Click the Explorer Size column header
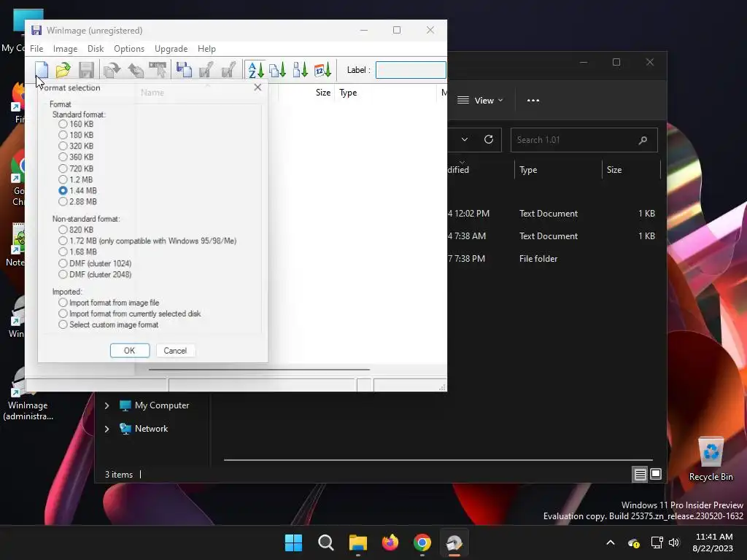This screenshot has height=560, width=747. pos(631,170)
